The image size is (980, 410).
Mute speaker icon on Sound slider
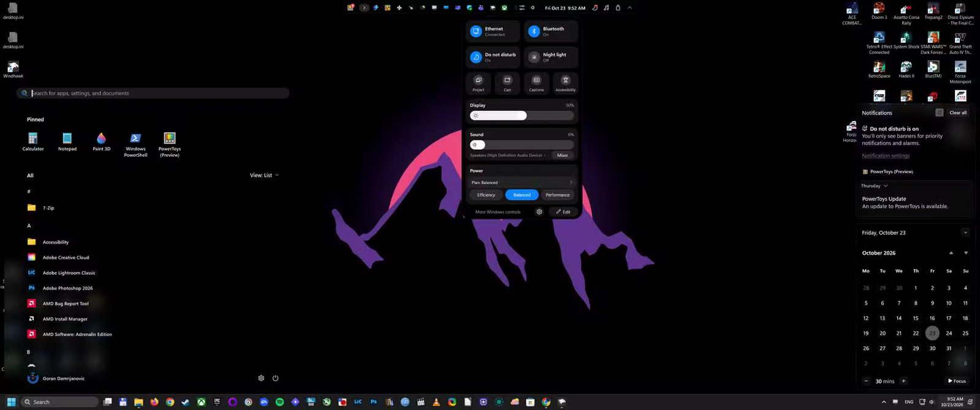coord(475,145)
